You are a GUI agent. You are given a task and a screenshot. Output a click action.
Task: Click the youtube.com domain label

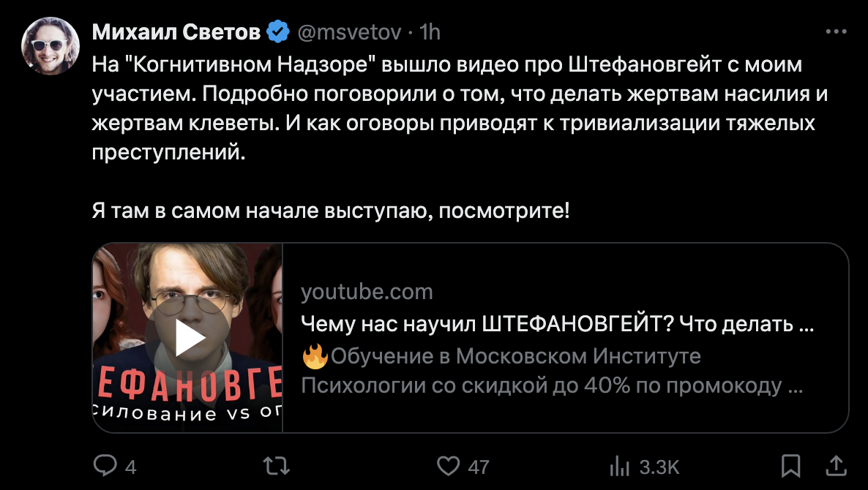tap(367, 292)
